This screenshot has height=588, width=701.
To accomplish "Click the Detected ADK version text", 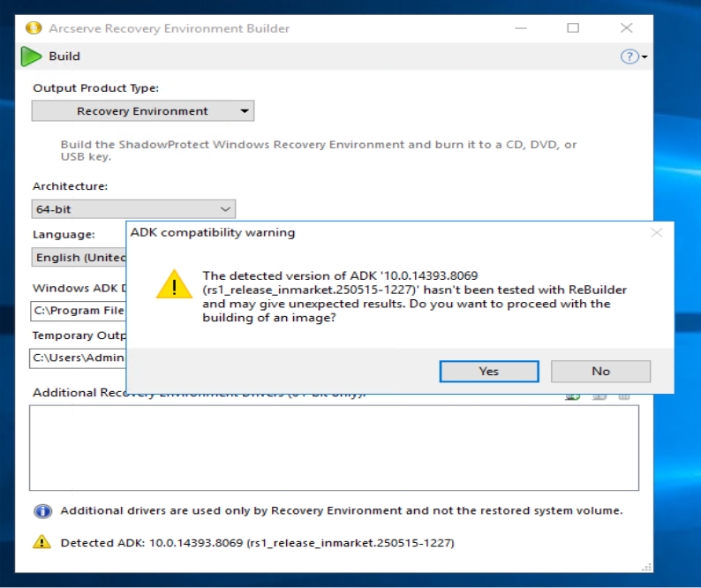I will tap(258, 543).
